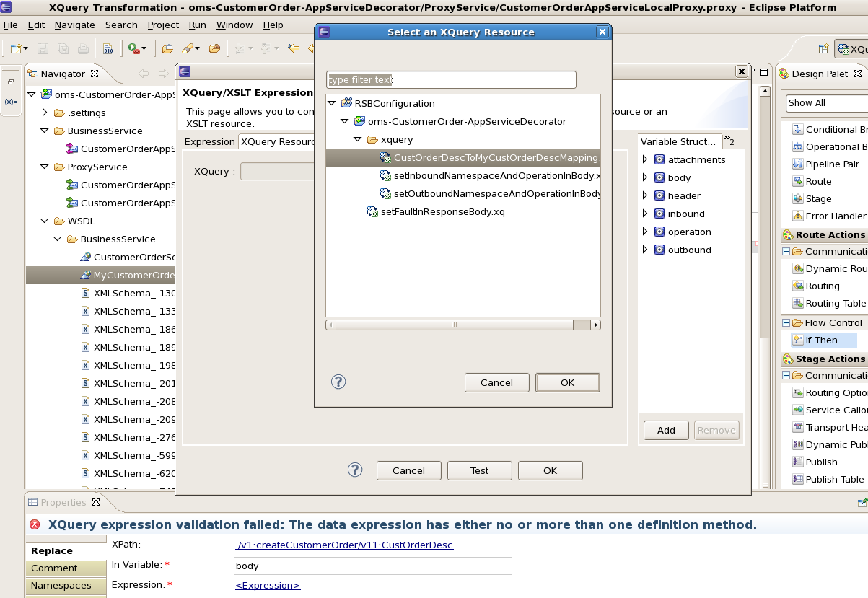The image size is (868, 598).
Task: Open the Project menu
Action: click(163, 25)
